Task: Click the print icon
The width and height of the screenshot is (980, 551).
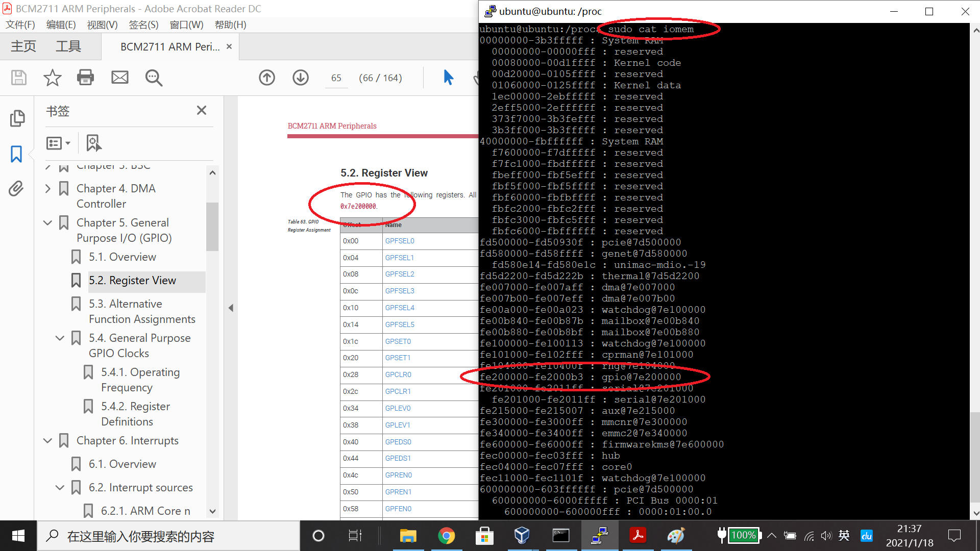Action: (x=85, y=78)
